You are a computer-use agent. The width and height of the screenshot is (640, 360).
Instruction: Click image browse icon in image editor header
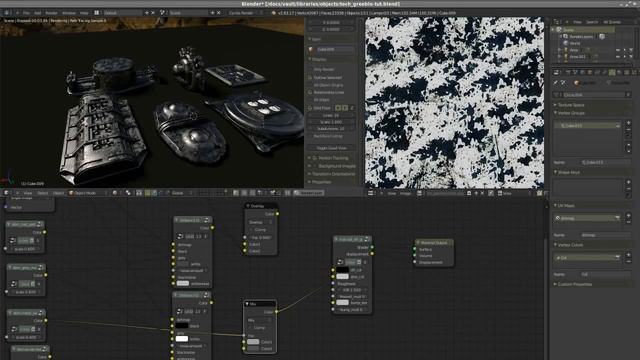coord(419,193)
